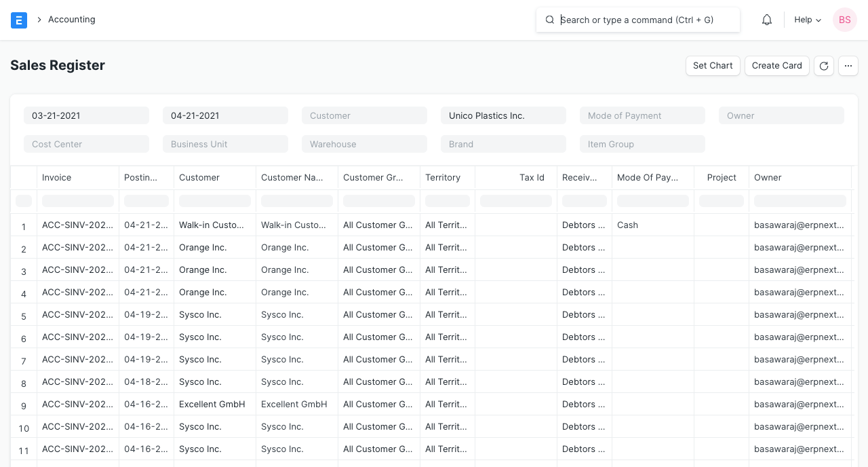Click the basawaraj owner email in row 1
The image size is (868, 467).
click(799, 225)
